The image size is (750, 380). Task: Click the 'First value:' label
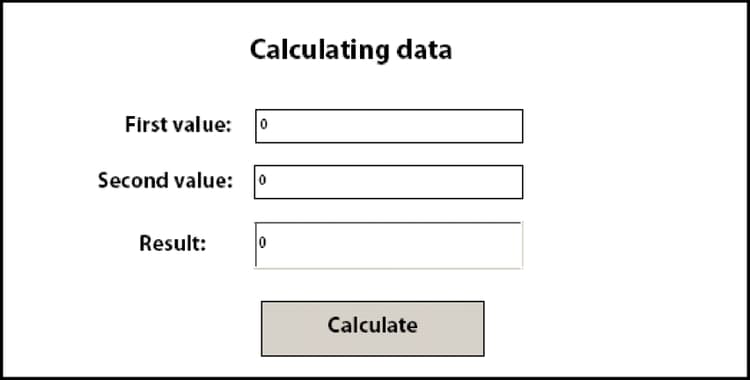click(178, 125)
